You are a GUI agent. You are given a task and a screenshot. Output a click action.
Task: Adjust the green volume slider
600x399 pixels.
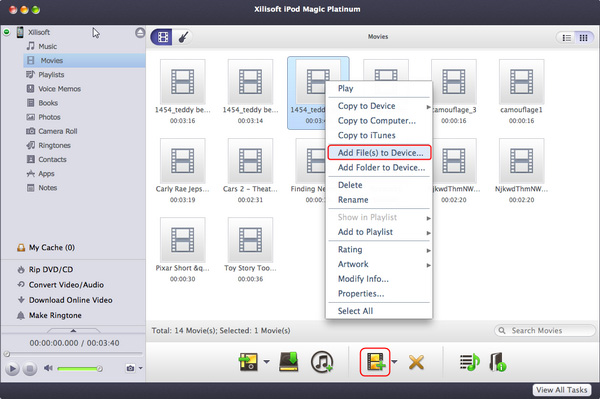coord(80,369)
